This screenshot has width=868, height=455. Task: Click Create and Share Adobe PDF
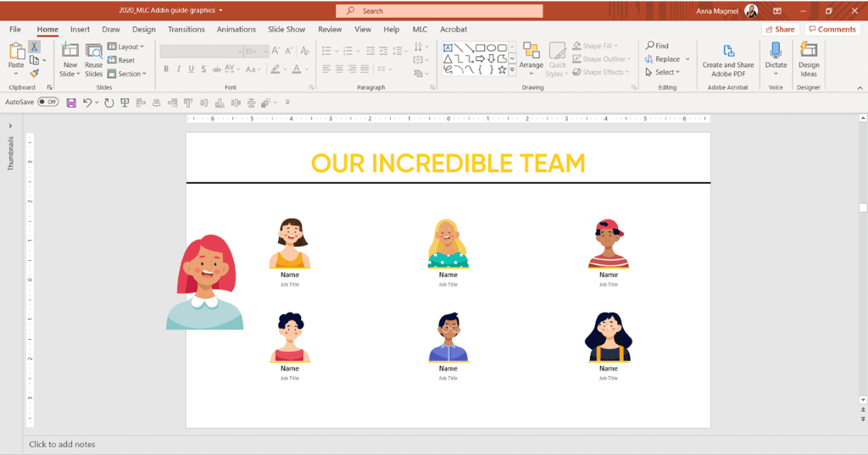click(x=728, y=60)
